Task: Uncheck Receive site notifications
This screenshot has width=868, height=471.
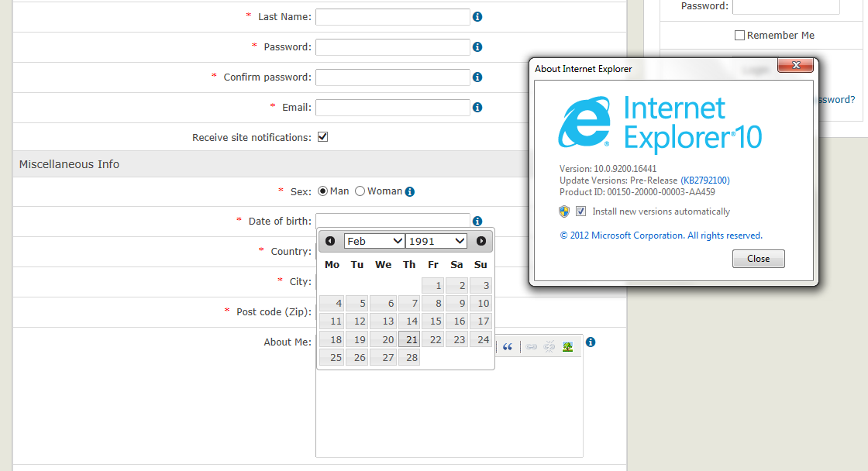Action: click(323, 137)
